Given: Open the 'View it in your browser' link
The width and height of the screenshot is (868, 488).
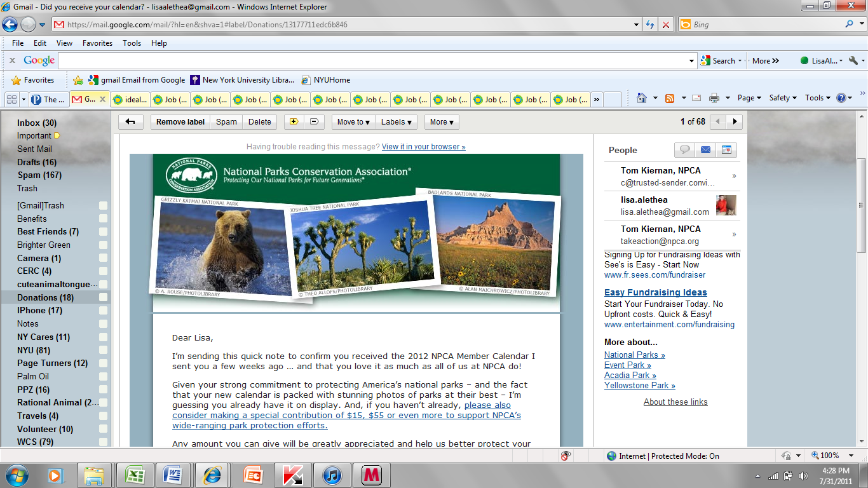Looking at the screenshot, I should click(x=424, y=147).
